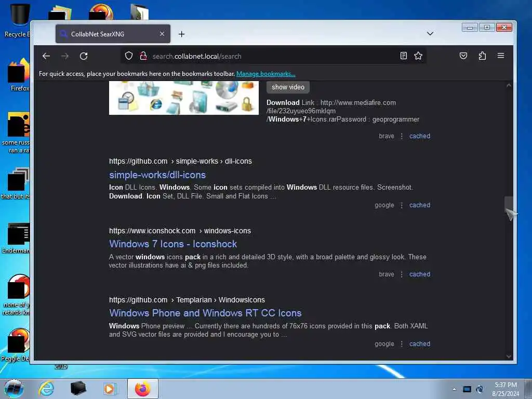Open Manage bookmarks link
This screenshot has width=532, height=399.
point(265,74)
